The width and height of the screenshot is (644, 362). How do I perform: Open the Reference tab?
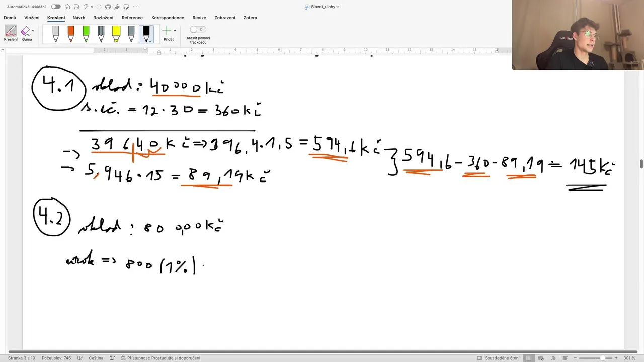132,18
